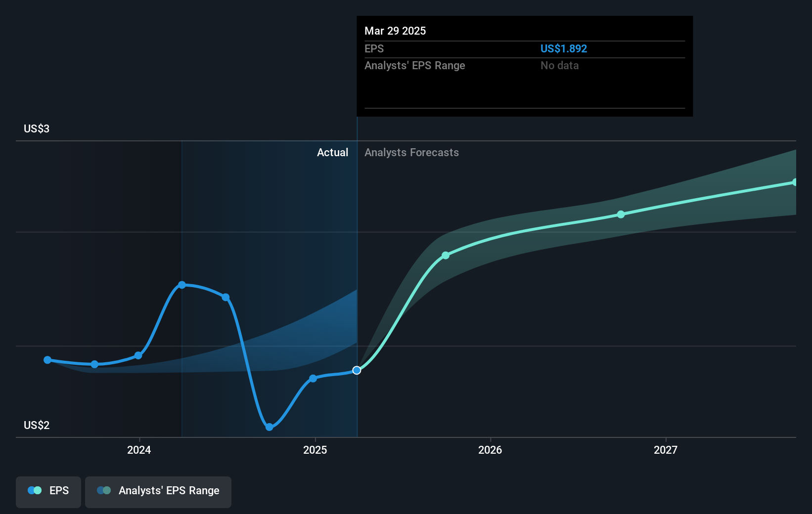This screenshot has width=812, height=514.
Task: Click the "Analysts' EPS Range" tooltip row label
Action: click(415, 65)
